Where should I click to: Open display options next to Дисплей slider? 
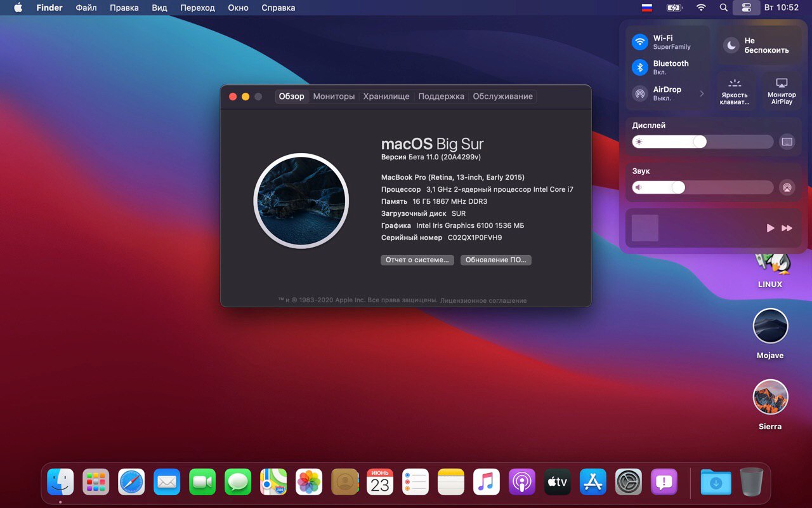(787, 142)
